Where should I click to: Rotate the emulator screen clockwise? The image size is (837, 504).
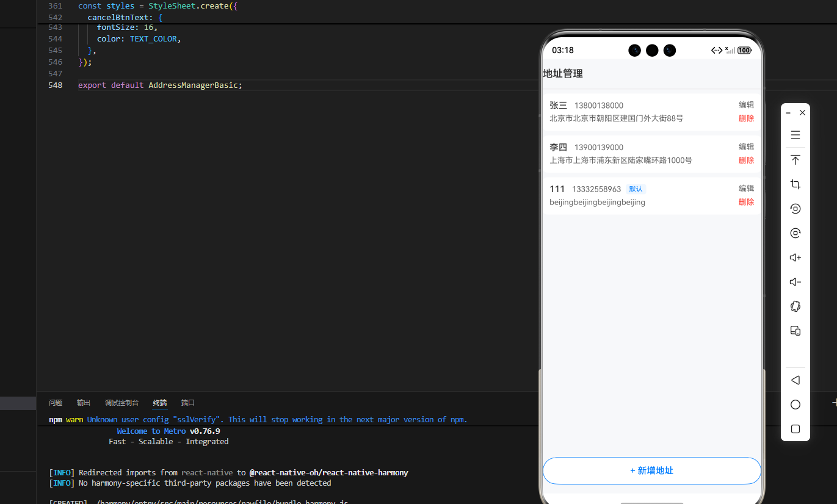(x=795, y=232)
